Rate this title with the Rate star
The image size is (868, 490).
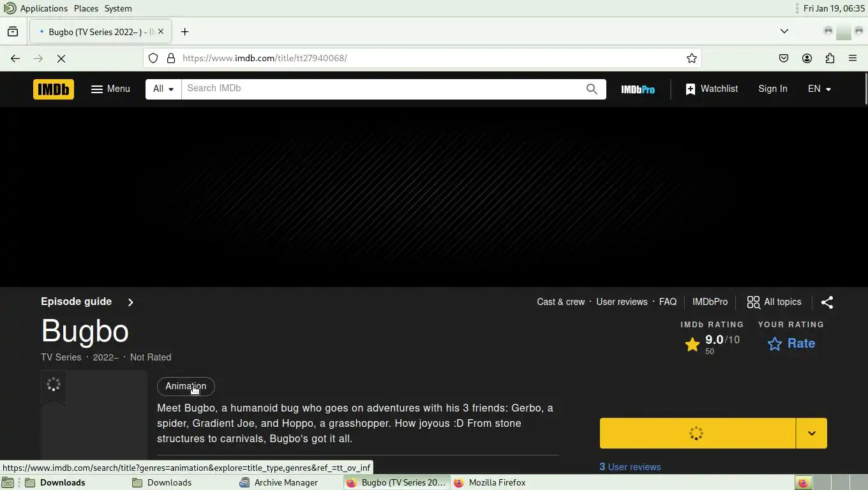791,344
